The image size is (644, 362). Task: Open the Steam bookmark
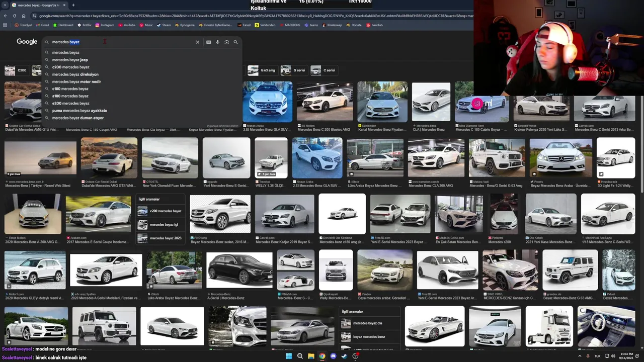pos(164,25)
